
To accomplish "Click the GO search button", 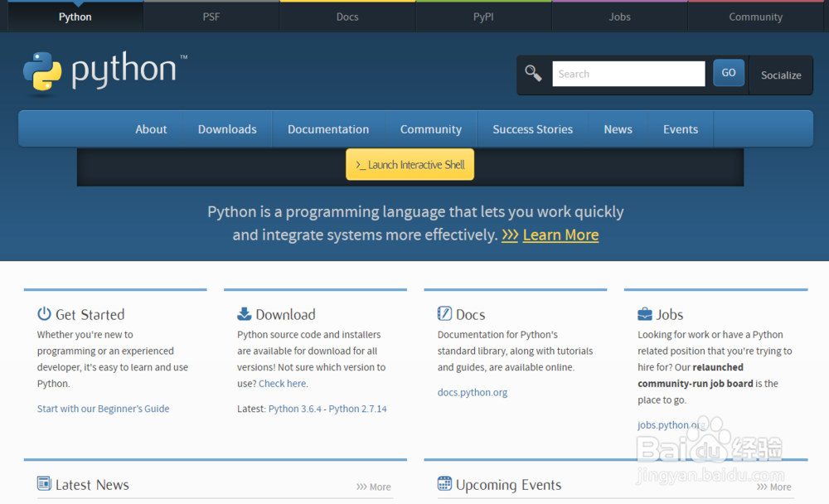I will (729, 73).
